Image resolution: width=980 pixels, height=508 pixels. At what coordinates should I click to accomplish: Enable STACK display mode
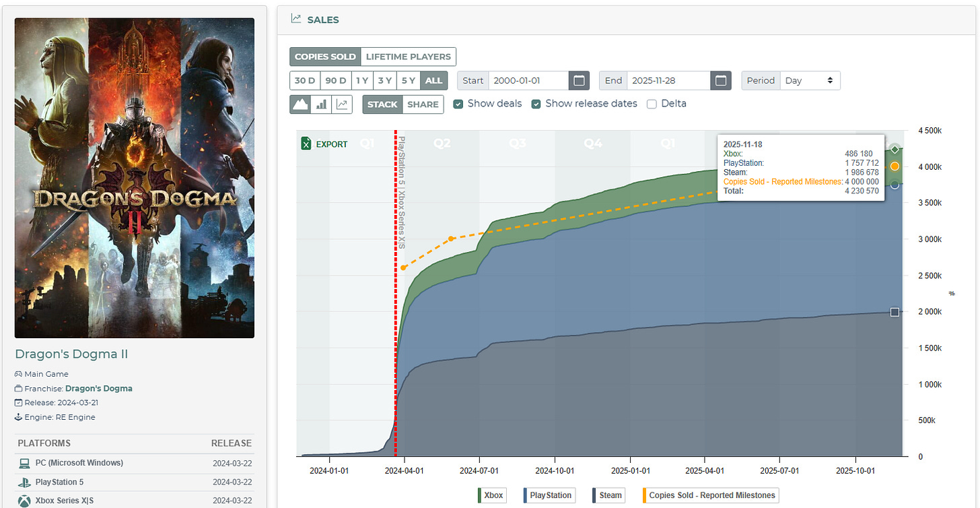(x=382, y=104)
